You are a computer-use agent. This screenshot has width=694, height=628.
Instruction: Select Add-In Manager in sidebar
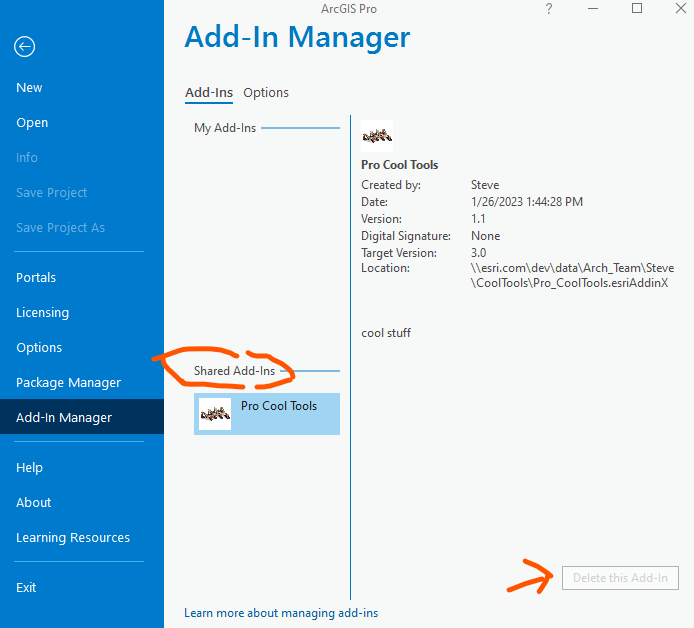(82, 417)
